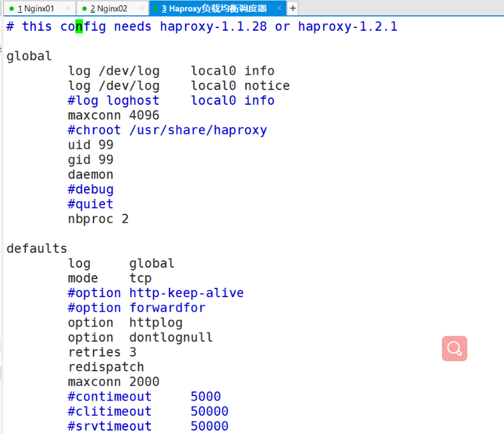504x434 pixels.
Task: Click the highlighted cursor in 'config'
Action: [79, 27]
